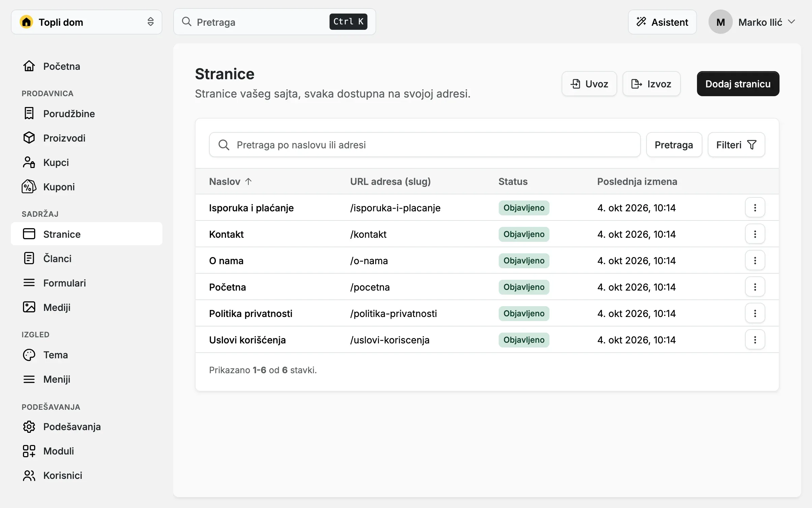812x508 pixels.
Task: Open the Početna home icon in sidebar
Action: coord(29,66)
